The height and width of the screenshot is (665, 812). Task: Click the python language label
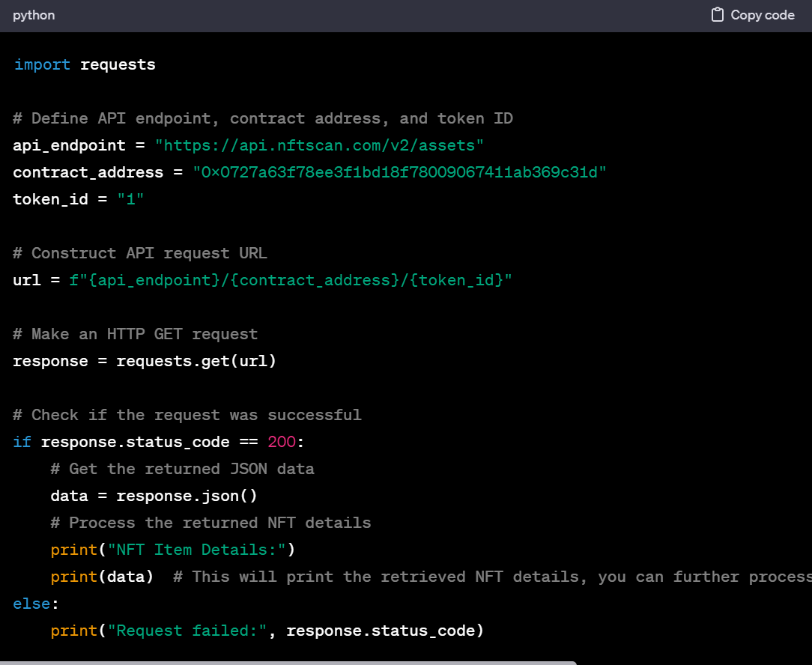[x=34, y=15]
